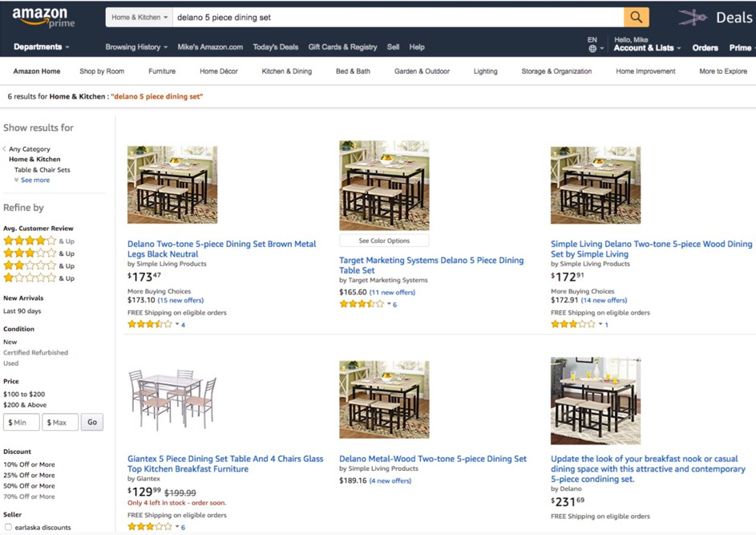
Task: Expand See more categories
Action: tap(32, 180)
